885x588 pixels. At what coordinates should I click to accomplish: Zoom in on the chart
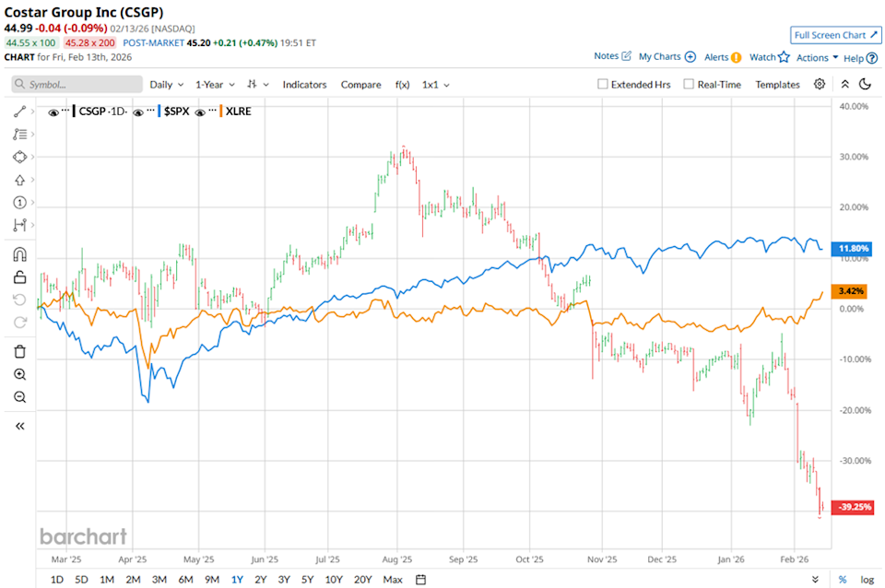[20, 374]
